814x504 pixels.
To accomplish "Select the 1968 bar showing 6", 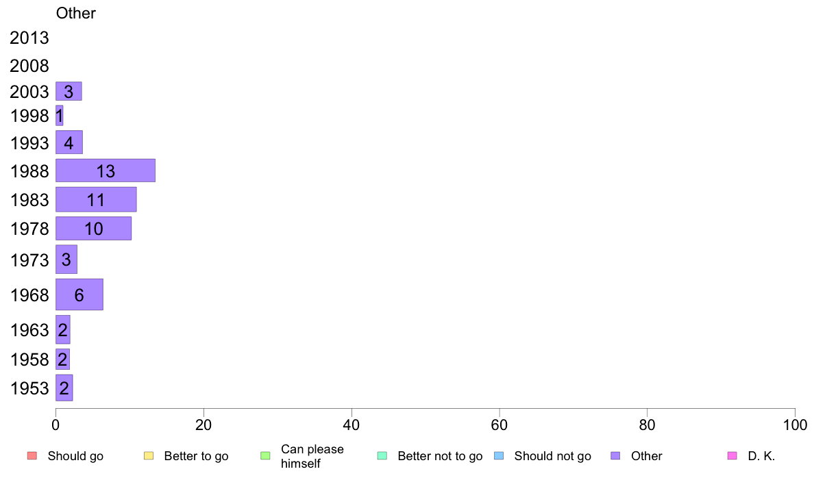I will (79, 294).
